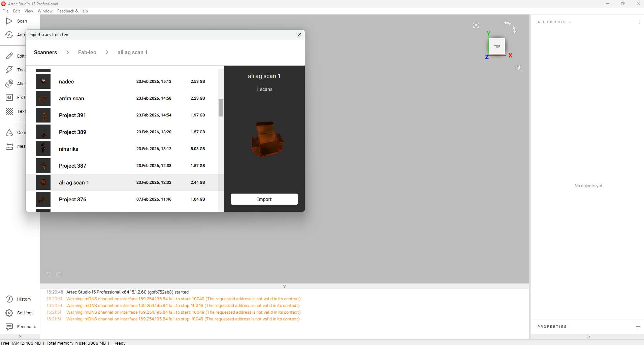Open the Fix holes icon

[x=9, y=97]
